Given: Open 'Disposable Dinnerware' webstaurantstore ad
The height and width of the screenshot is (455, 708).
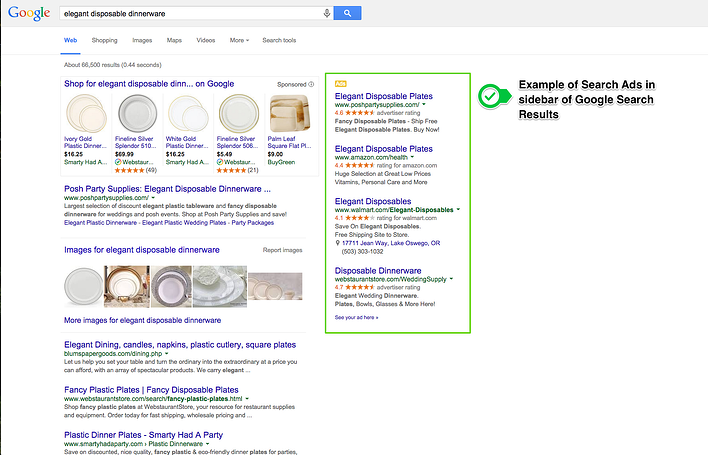Looking at the screenshot, I should tap(378, 271).
